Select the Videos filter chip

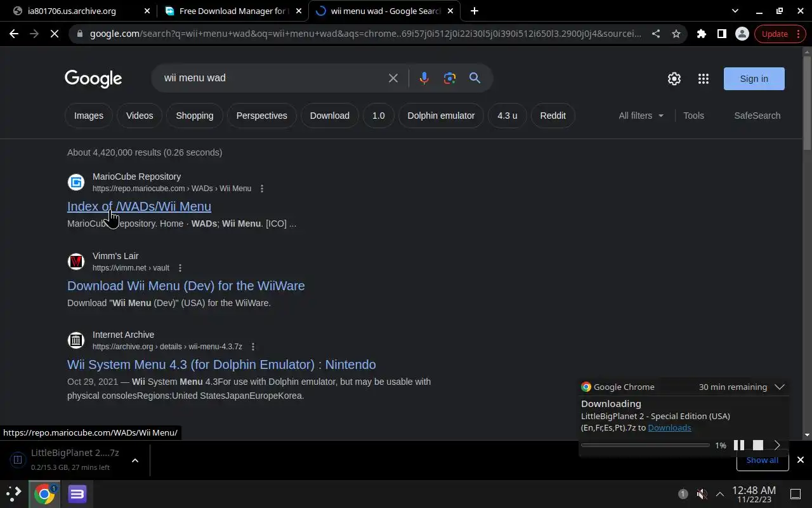click(x=140, y=116)
